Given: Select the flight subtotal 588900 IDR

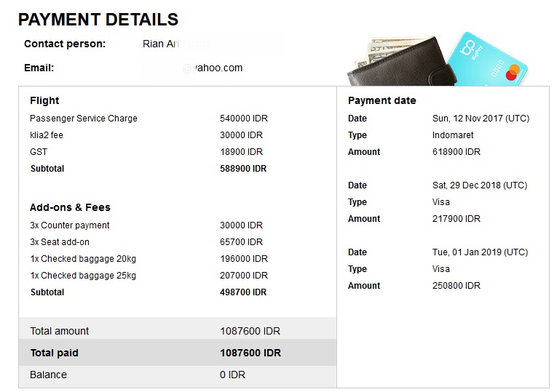Looking at the screenshot, I should [x=243, y=169].
